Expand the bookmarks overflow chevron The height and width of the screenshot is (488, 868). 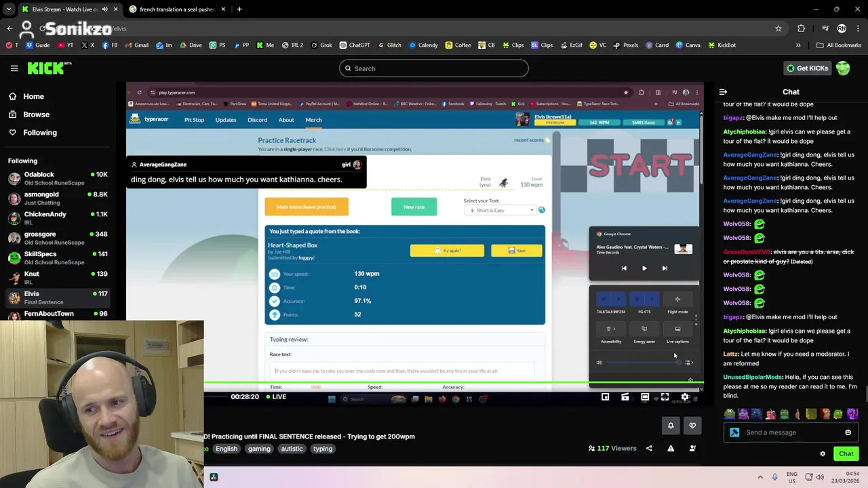coord(798,45)
